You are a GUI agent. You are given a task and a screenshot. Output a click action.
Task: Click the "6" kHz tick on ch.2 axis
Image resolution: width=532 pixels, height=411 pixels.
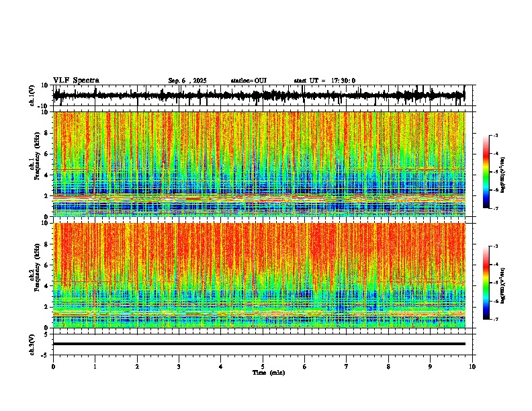[47, 265]
